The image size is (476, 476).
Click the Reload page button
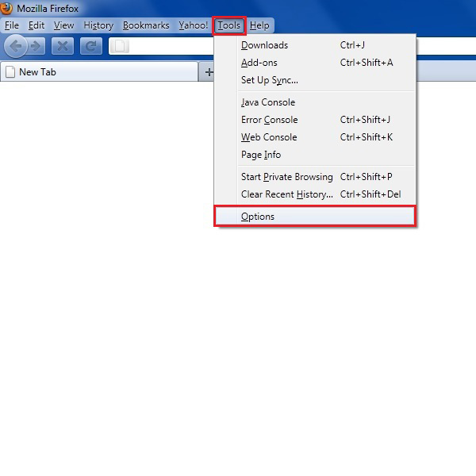(x=91, y=46)
